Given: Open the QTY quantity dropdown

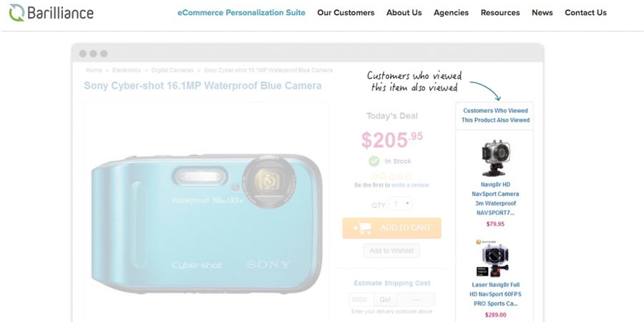Looking at the screenshot, I should pyautogui.click(x=400, y=204).
